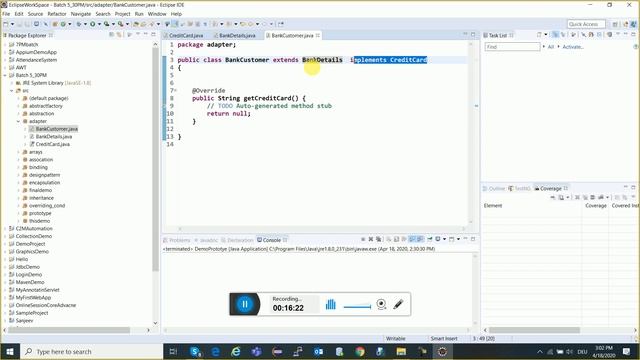Click the Task List Find field

tap(512, 47)
